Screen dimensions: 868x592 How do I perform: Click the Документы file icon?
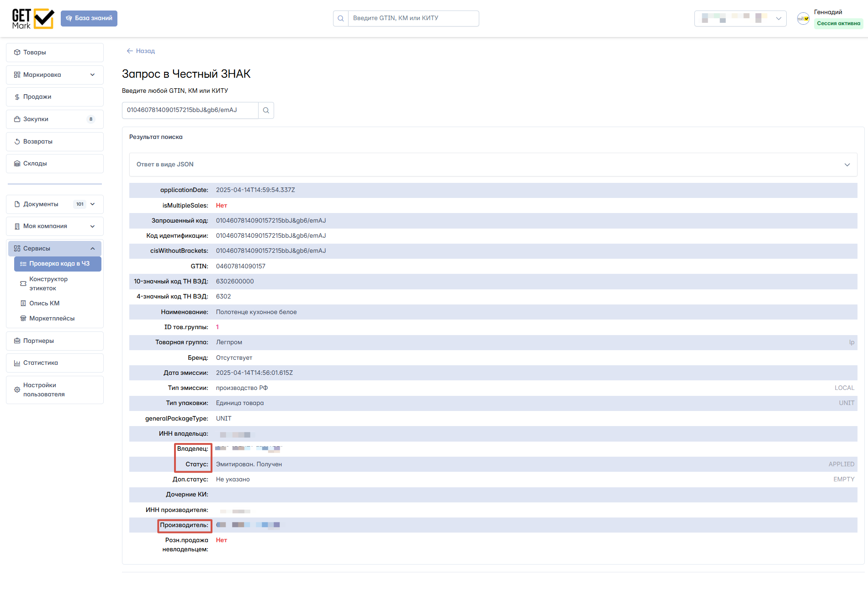pyautogui.click(x=17, y=204)
